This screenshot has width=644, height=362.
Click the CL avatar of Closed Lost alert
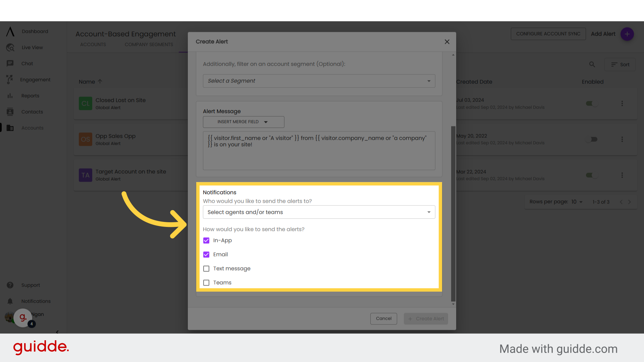[85, 104]
